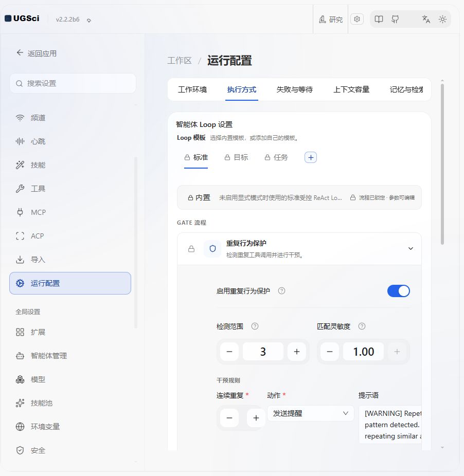Open MCP in the sidebar
Screen dimensions: 464x476
(70, 212)
